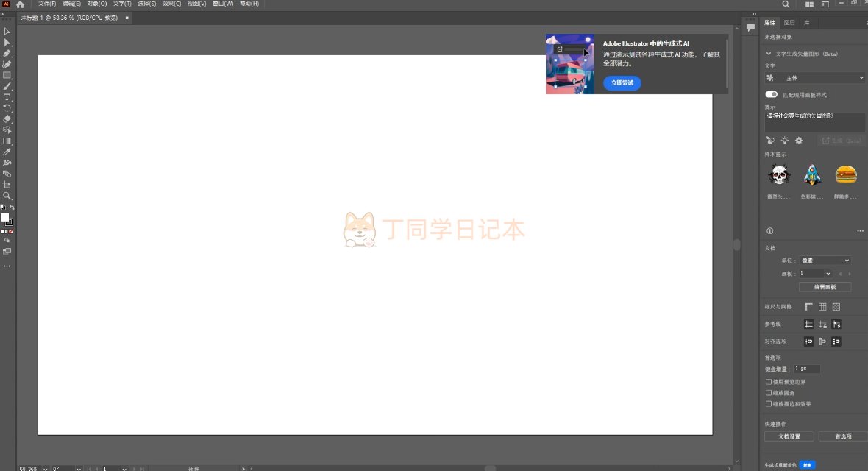The height and width of the screenshot is (471, 868).
Task: Toggle snap to point in 对齐选项 row
Action: point(808,341)
